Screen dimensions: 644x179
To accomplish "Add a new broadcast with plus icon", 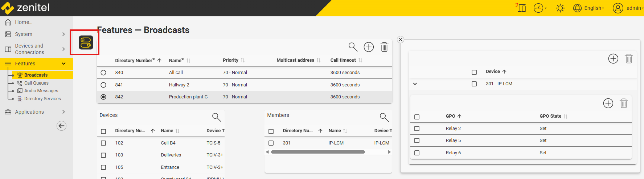I will click(369, 47).
